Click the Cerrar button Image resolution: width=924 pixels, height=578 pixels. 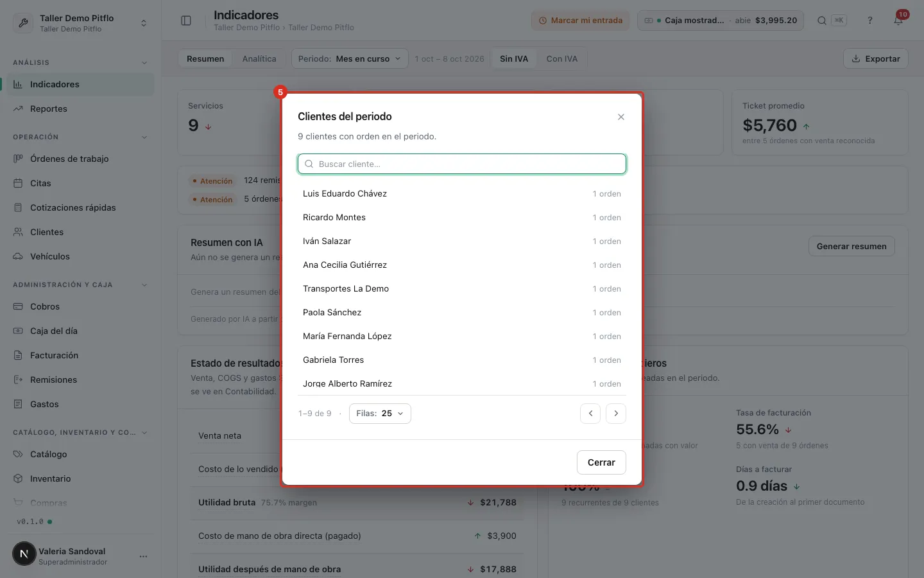601,462
